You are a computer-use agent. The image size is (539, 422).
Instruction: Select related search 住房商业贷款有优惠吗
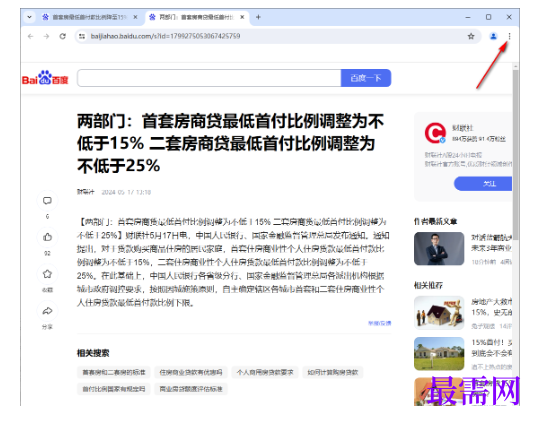pos(191,372)
